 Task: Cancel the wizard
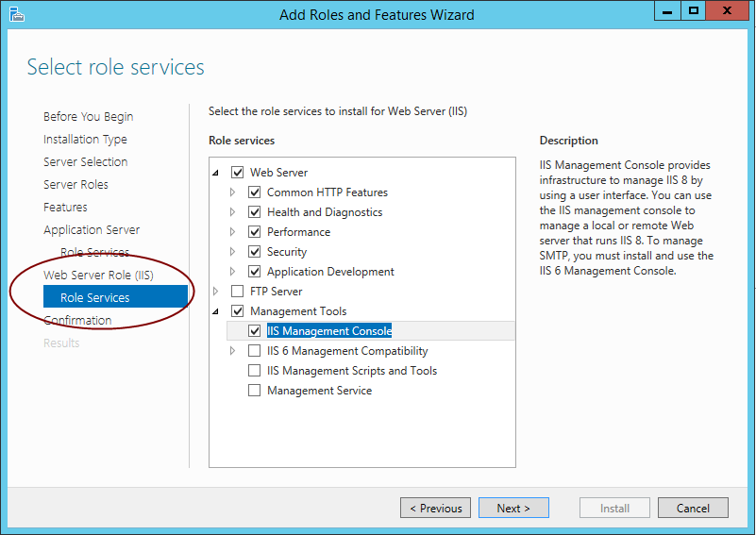click(x=693, y=508)
